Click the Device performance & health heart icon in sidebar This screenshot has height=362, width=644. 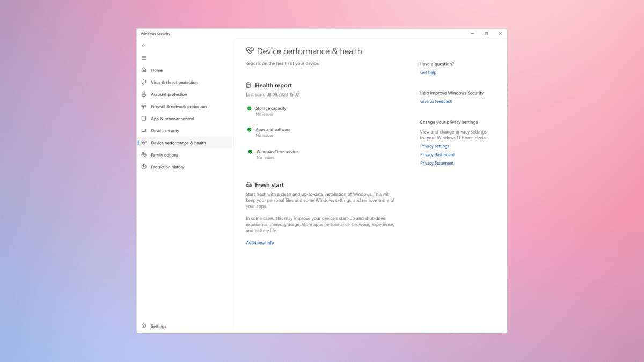[144, 143]
